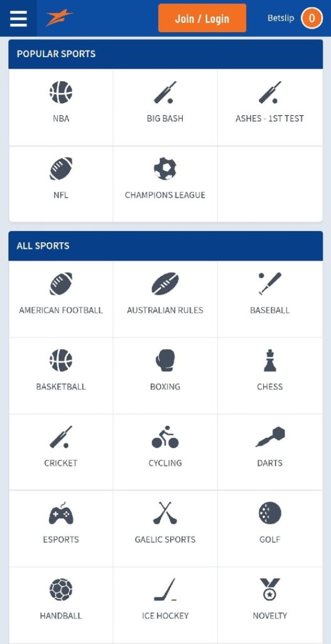This screenshot has height=644, width=331.
Task: Choose the Golf ball icon
Action: click(270, 513)
